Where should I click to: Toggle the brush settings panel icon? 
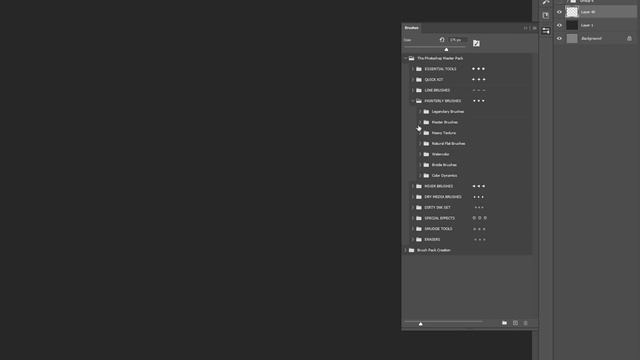coord(476,43)
